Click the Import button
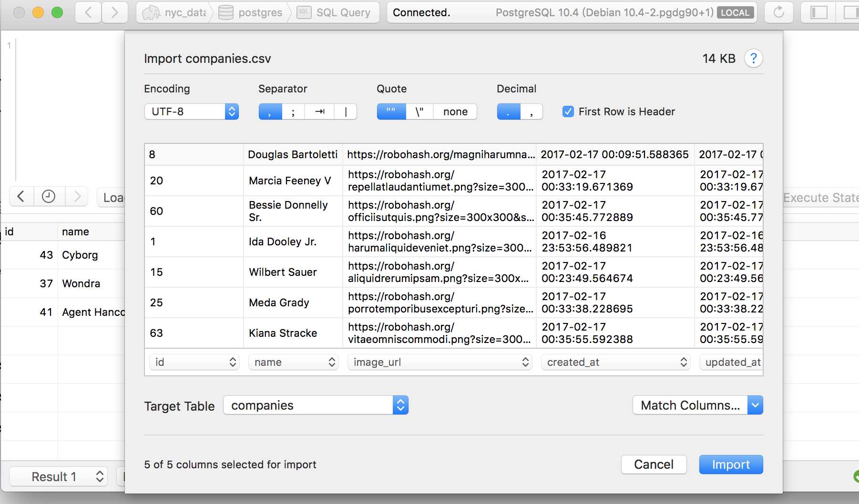 click(x=731, y=464)
